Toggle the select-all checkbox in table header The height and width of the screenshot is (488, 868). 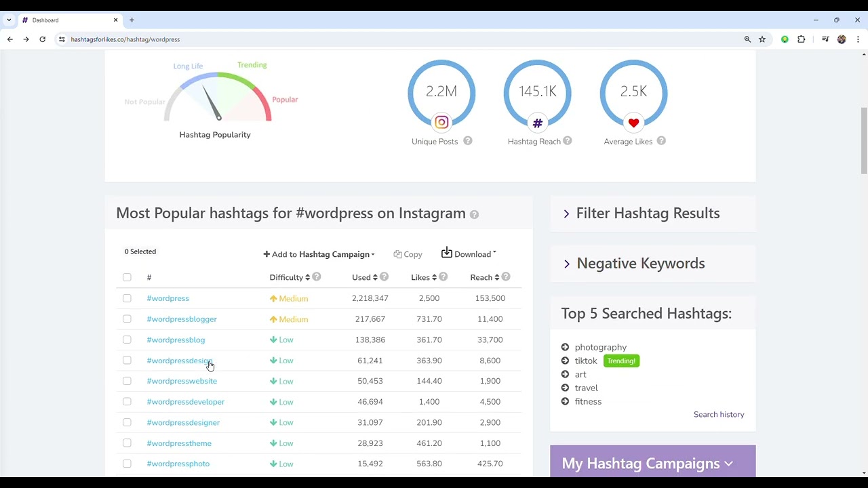(x=127, y=277)
